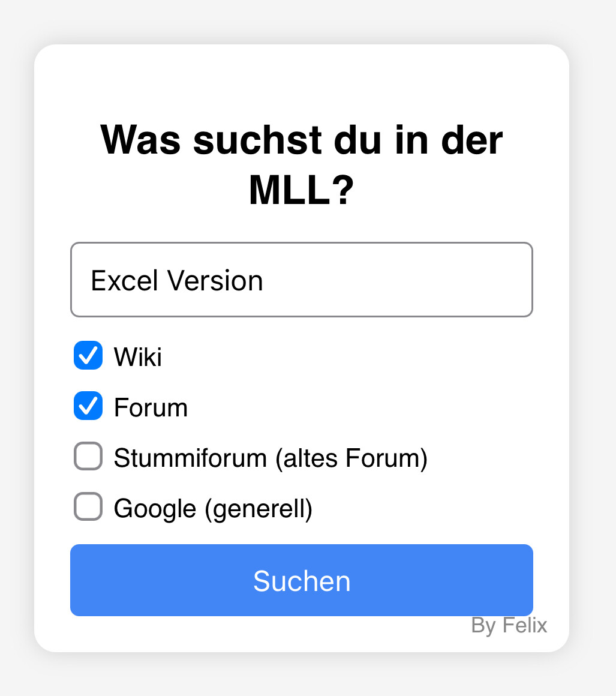Click "(generell)" in the Google label
Screen dimensions: 616x696
(259, 509)
